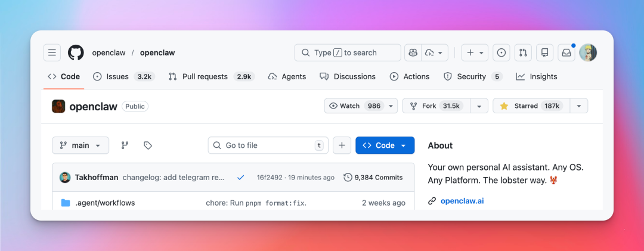
Task: Open the .agent/workflows folder
Action: (x=105, y=203)
